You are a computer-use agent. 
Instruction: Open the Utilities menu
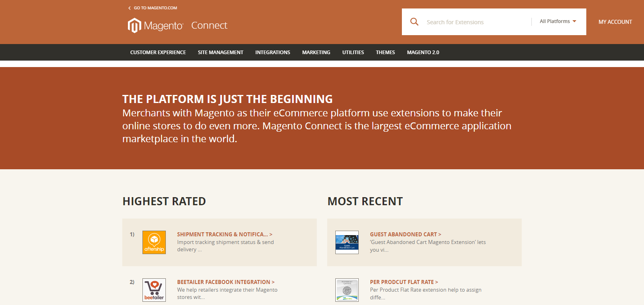coord(353,53)
